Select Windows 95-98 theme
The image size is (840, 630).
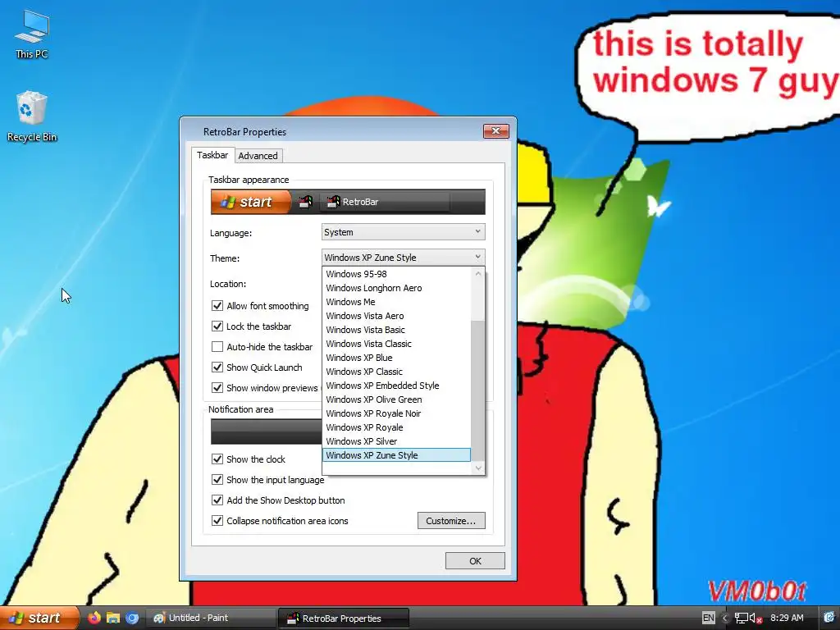click(396, 274)
